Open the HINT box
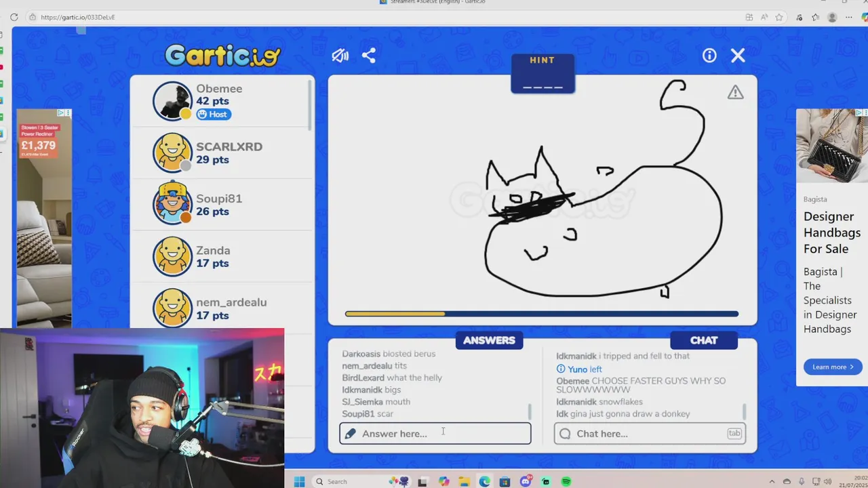This screenshot has width=868, height=488. coord(542,73)
